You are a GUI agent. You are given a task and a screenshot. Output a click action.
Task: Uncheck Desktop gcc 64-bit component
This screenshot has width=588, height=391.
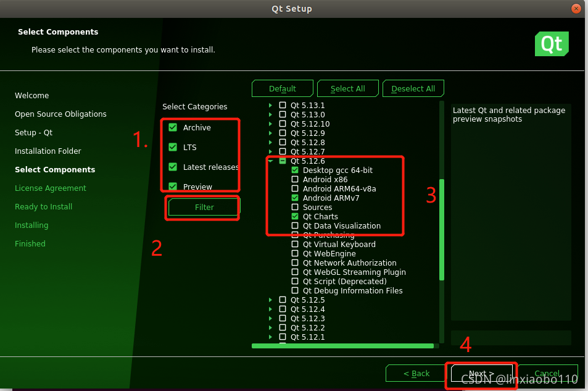(x=295, y=170)
